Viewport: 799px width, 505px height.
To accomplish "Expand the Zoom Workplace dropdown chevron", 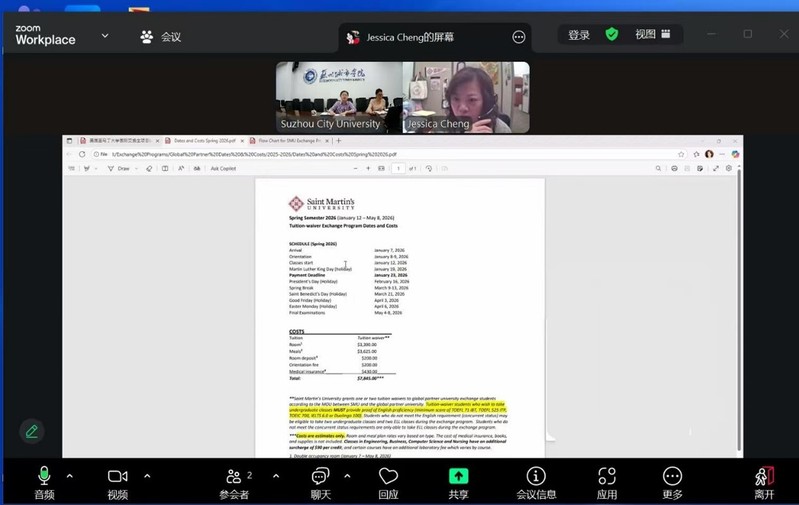I will [x=105, y=36].
